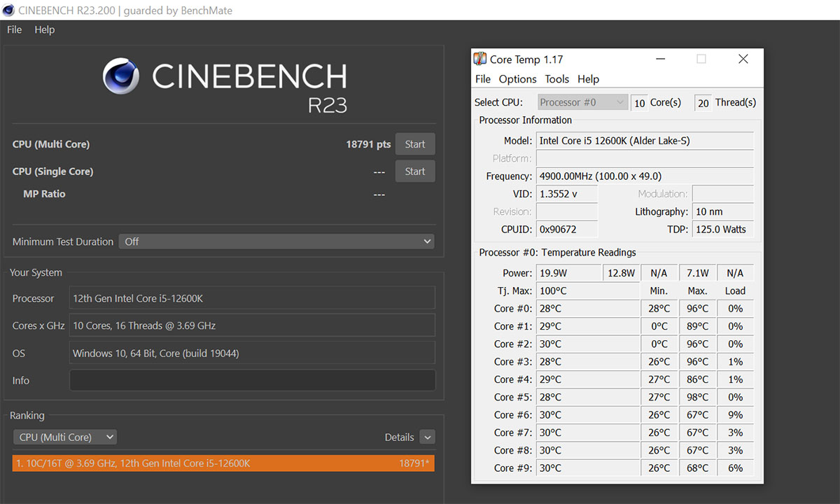Open the Cinebench Help menu
The height and width of the screenshot is (504, 840).
pyautogui.click(x=44, y=29)
